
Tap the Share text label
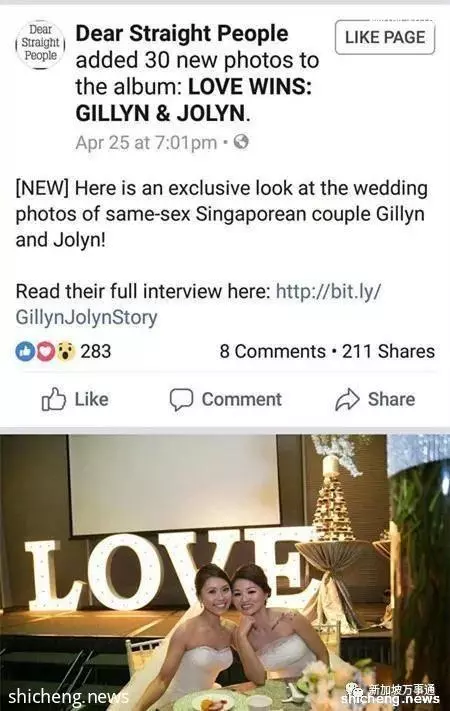point(391,399)
